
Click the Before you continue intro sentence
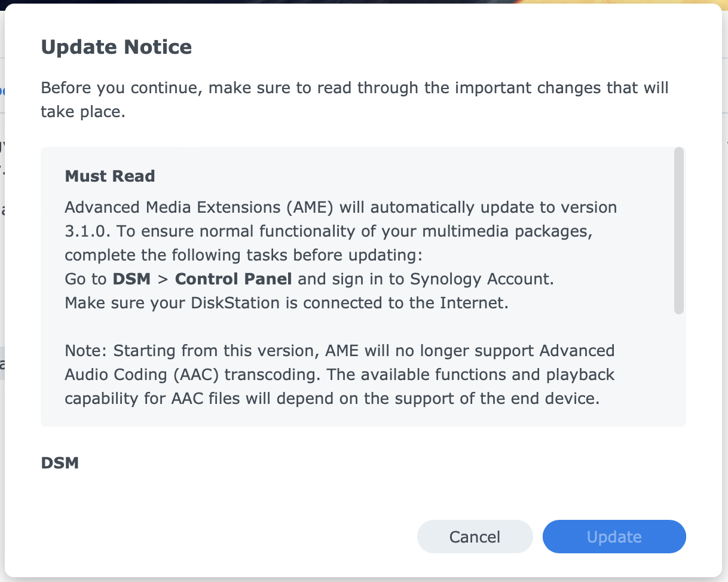[x=354, y=88]
